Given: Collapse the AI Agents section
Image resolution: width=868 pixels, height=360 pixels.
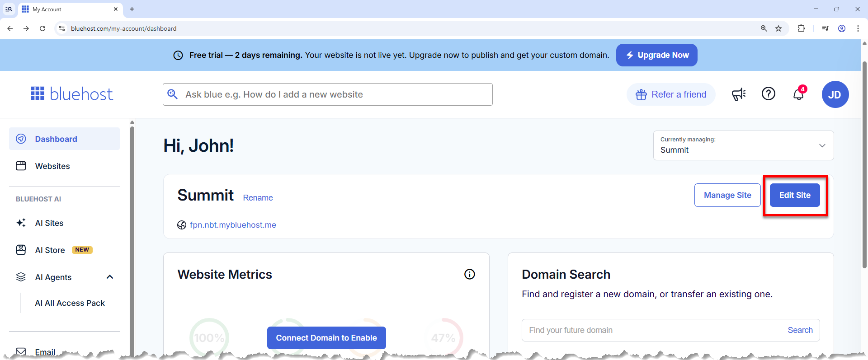Looking at the screenshot, I should [109, 277].
